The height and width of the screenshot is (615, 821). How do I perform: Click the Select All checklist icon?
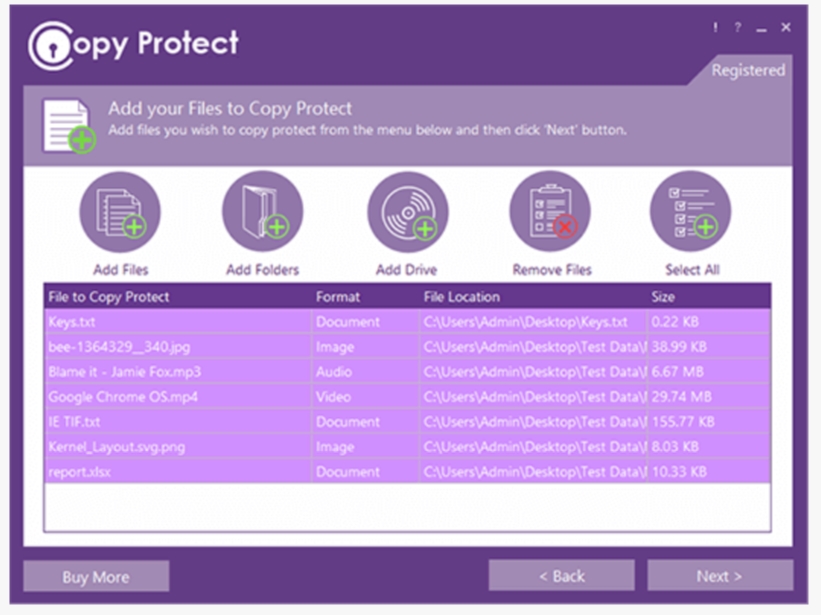[x=690, y=213]
